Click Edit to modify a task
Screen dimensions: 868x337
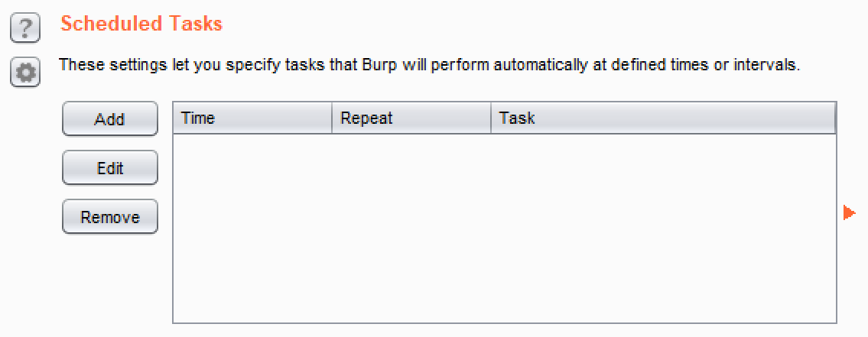110,168
